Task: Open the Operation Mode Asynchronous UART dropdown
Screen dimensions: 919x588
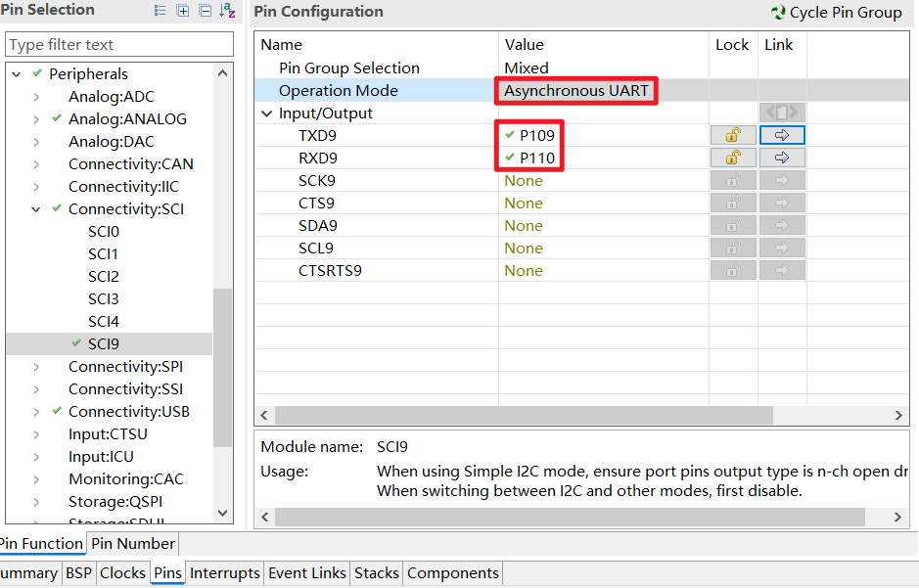Action: pyautogui.click(x=576, y=91)
